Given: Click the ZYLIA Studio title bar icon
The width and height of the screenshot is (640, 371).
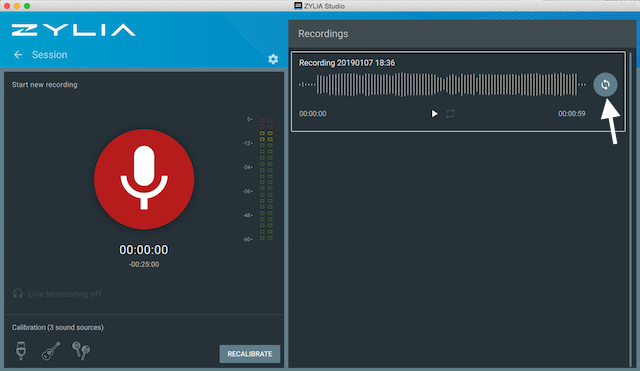Looking at the screenshot, I should click(298, 6).
